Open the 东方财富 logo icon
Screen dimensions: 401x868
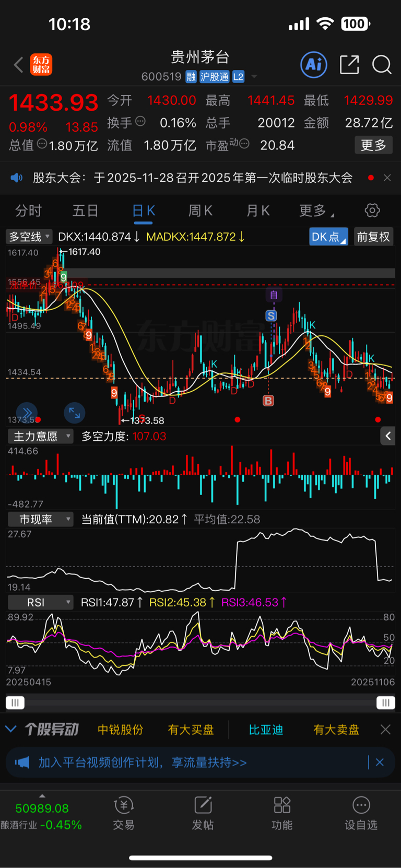coord(41,65)
